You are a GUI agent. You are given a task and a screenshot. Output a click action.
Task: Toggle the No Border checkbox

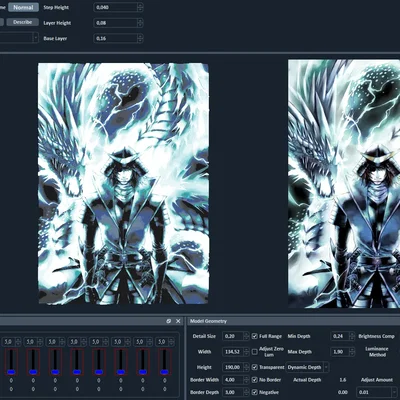coord(255,380)
